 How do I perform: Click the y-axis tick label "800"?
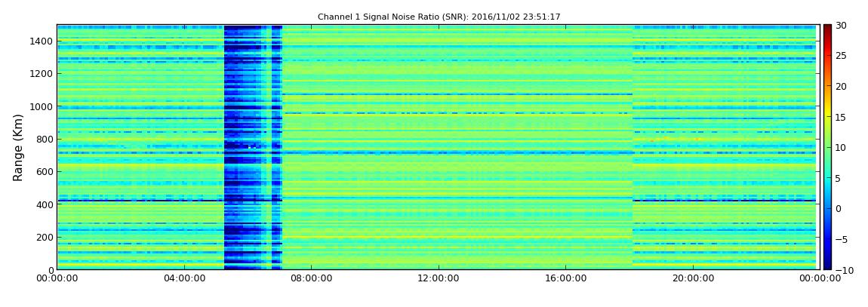coord(45,139)
